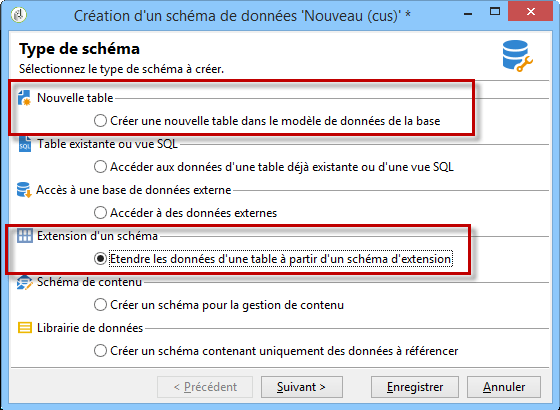Click the Schéma de contenu icon
560x410 pixels.
pyautogui.click(x=24, y=282)
